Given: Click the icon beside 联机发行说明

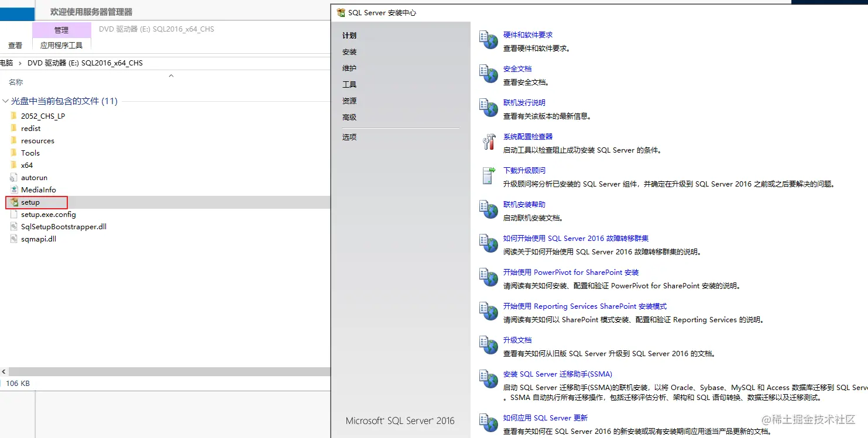Looking at the screenshot, I should (488, 108).
